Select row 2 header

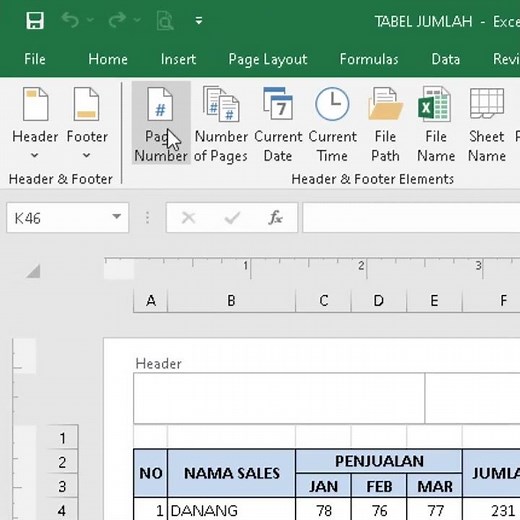point(62,462)
